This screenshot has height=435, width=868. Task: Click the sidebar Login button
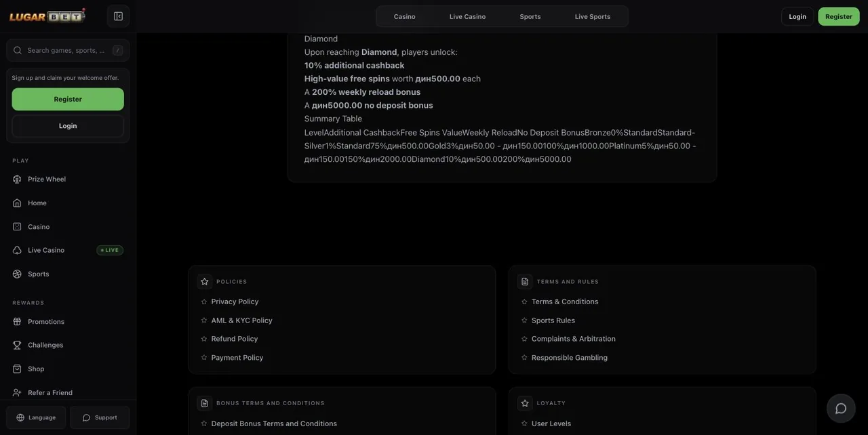68,126
